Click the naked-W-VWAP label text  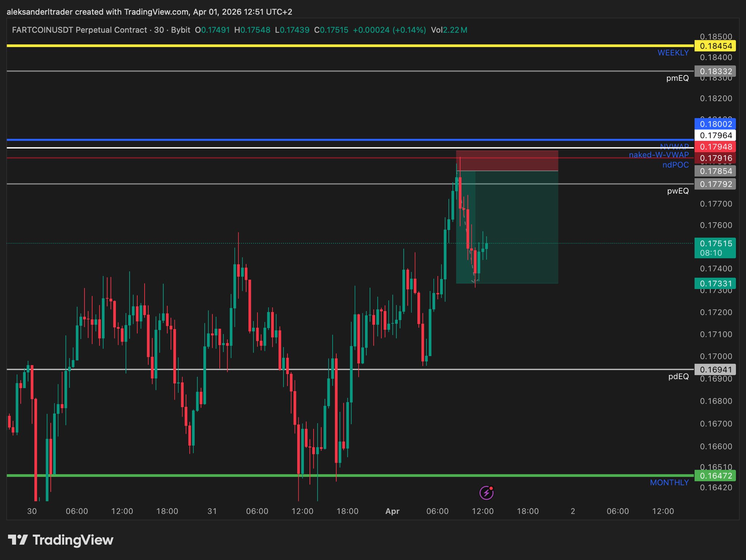click(659, 155)
